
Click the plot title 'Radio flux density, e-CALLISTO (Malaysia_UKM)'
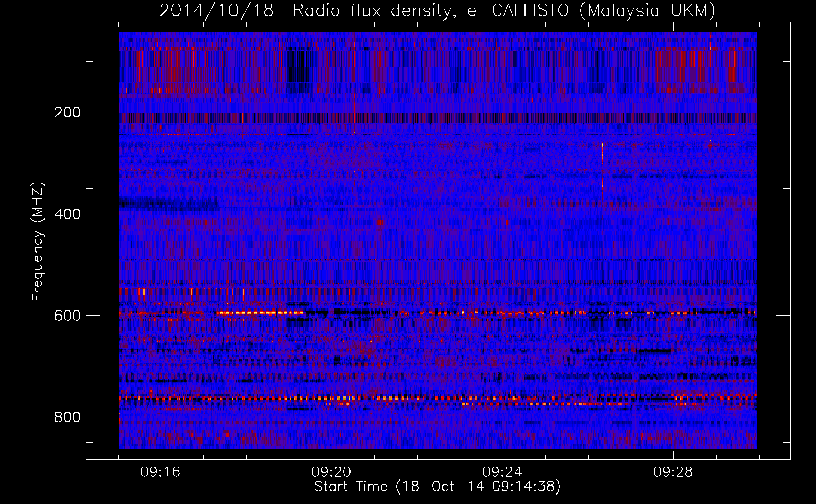point(504,11)
